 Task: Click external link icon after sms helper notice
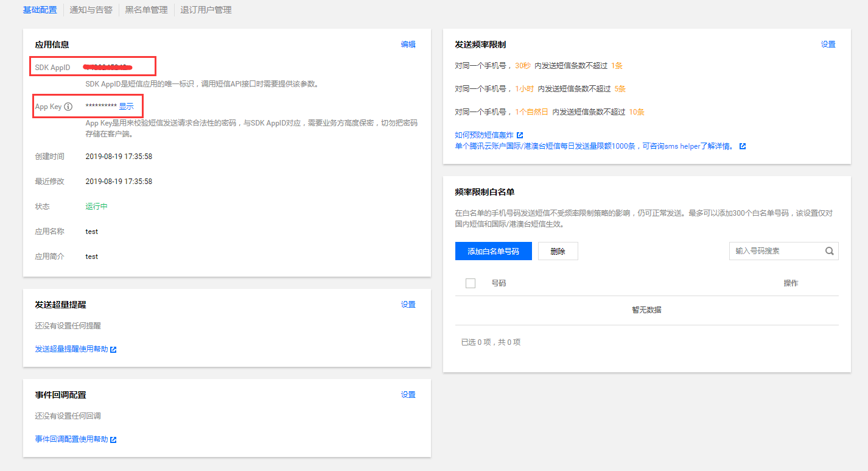743,147
